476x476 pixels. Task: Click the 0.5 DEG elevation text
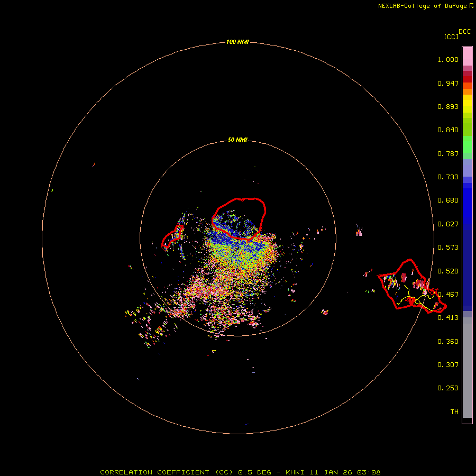coord(254,472)
